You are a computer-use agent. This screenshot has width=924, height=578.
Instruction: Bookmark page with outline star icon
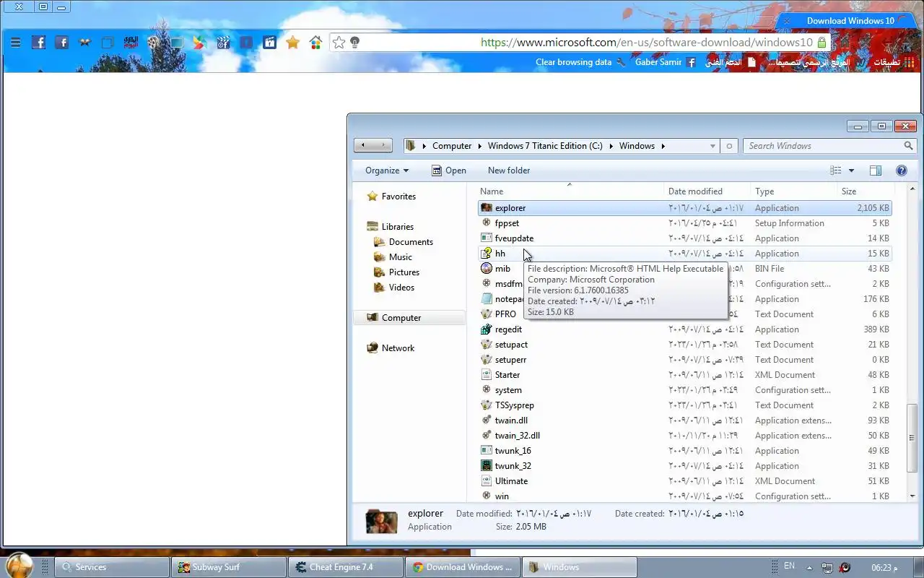[339, 43]
